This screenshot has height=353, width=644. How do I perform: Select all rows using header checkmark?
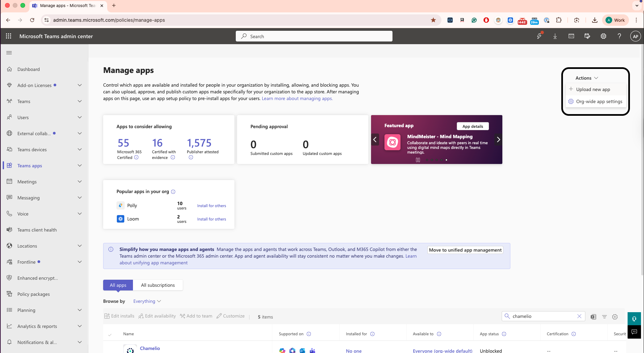[x=110, y=334]
